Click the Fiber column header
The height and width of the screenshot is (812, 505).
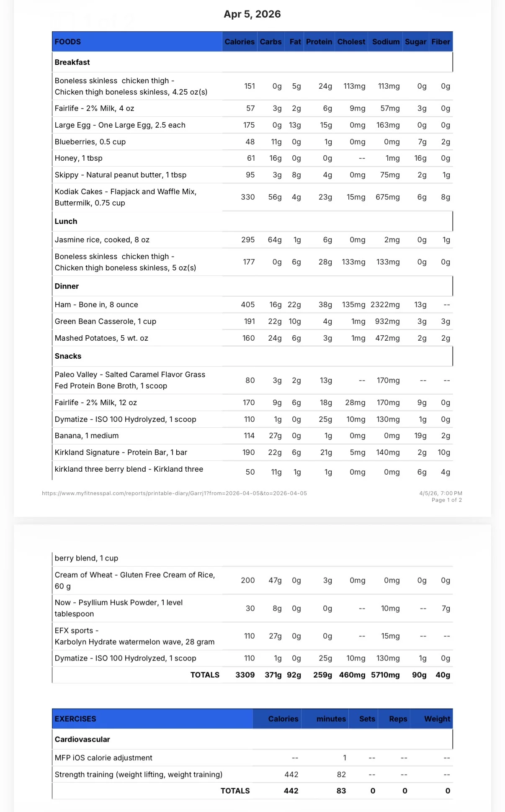coord(441,42)
